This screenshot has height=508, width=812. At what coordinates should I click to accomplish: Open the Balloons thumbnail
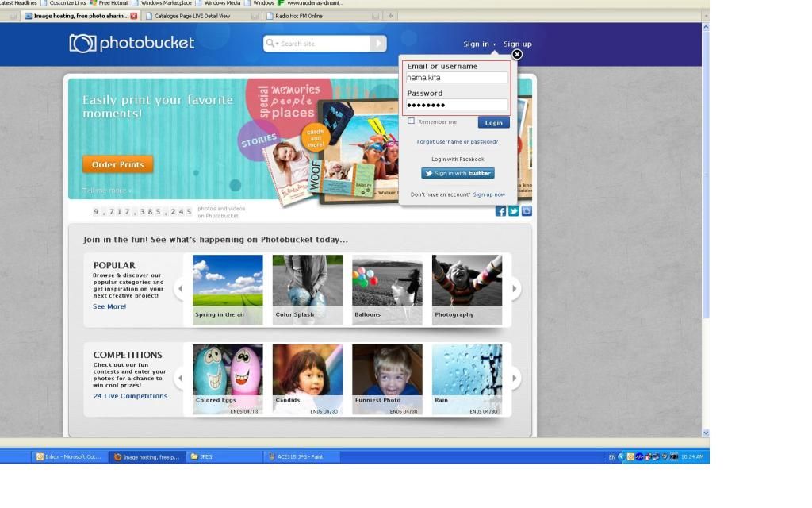click(x=387, y=290)
